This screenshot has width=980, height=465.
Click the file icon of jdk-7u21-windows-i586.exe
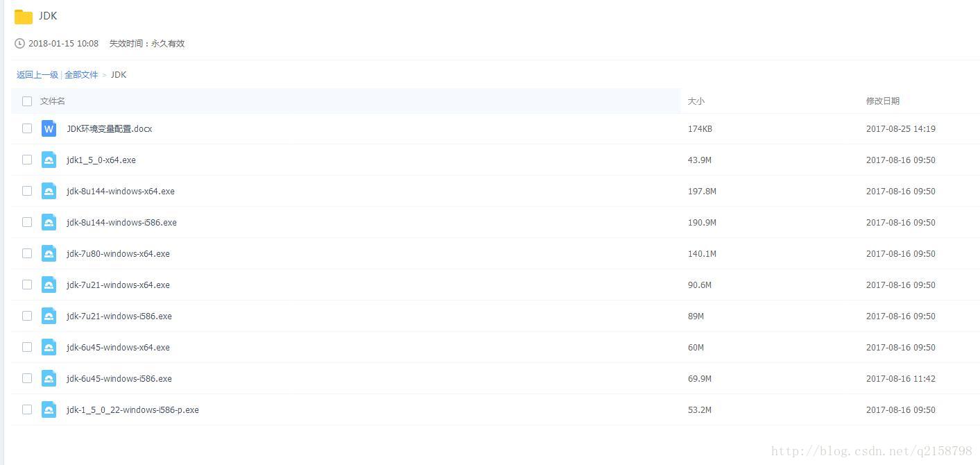(x=49, y=316)
